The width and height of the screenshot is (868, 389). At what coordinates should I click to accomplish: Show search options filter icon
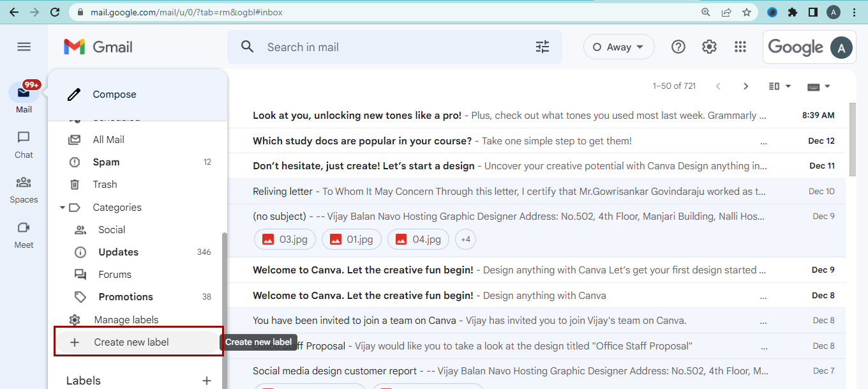tap(542, 47)
